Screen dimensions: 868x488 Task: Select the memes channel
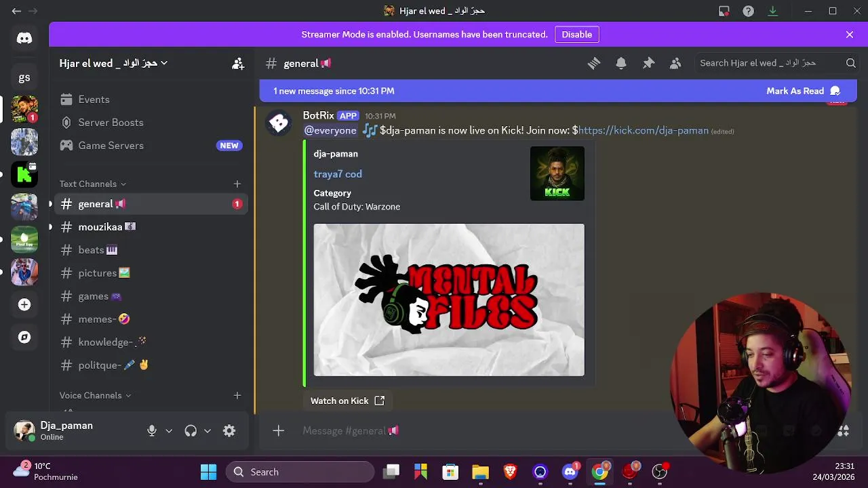click(x=151, y=319)
